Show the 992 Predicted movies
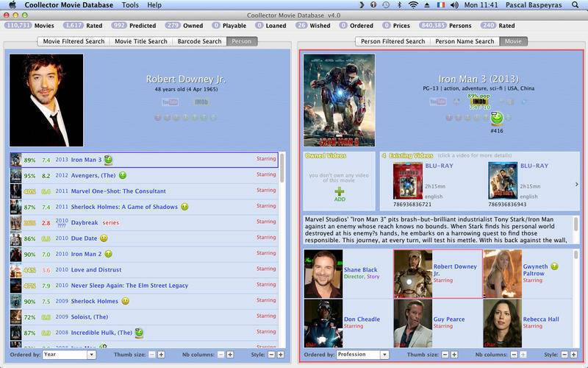 pos(134,26)
